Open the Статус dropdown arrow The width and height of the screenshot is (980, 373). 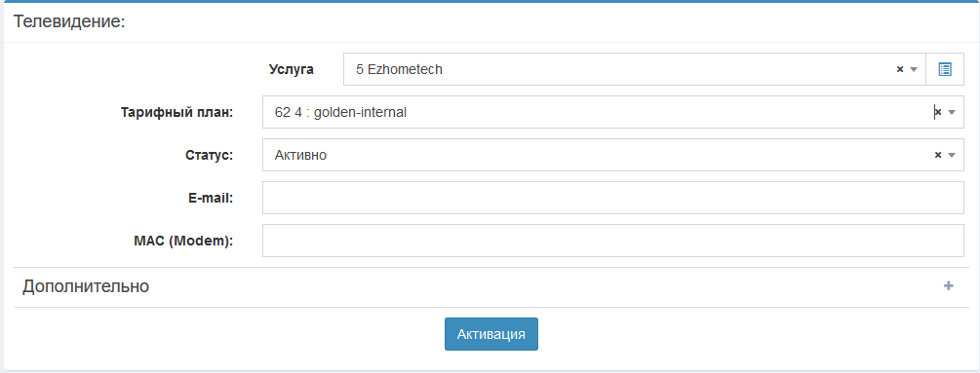pyautogui.click(x=952, y=156)
